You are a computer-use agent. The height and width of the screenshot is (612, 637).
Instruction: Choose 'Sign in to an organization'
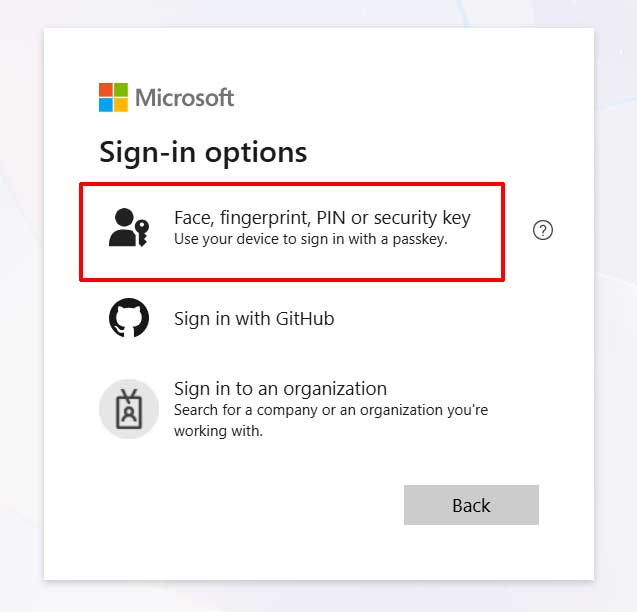tap(280, 388)
